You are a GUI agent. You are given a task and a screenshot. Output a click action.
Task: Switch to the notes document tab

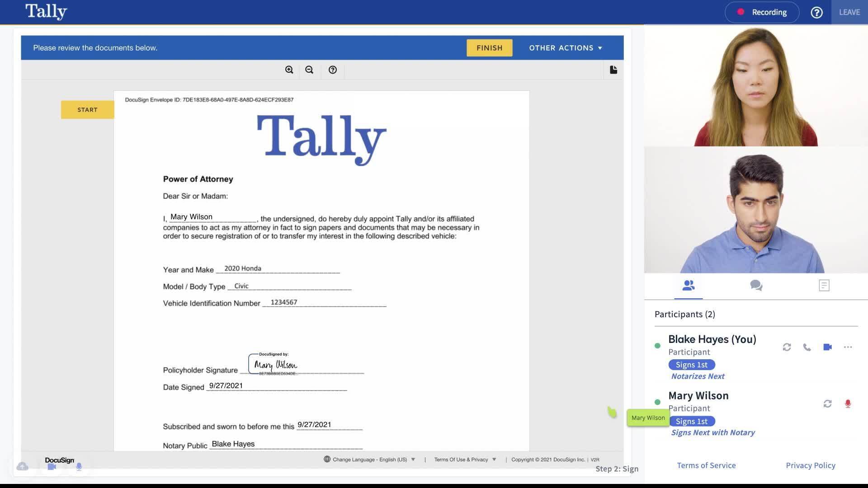point(824,286)
